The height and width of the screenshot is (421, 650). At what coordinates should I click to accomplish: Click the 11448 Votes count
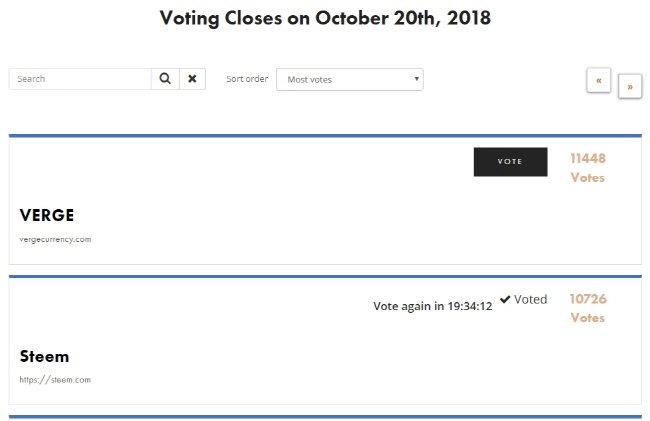tap(588, 158)
